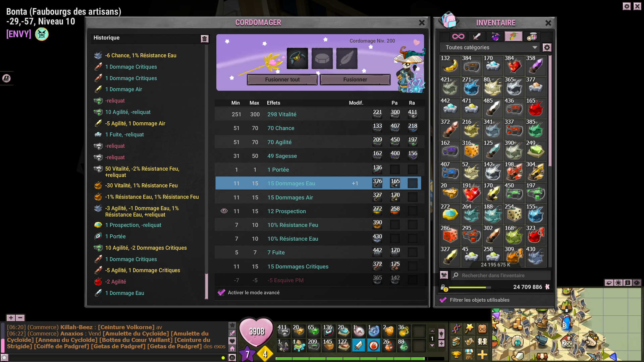Select the potion consumables inventory tab
This screenshot has height=362, width=644.
coord(495,36)
